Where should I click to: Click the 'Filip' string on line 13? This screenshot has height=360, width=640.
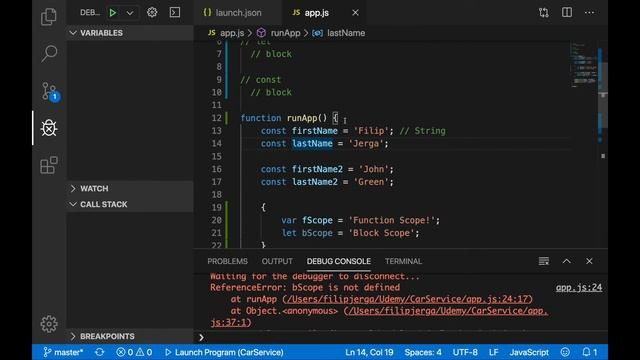[371, 131]
